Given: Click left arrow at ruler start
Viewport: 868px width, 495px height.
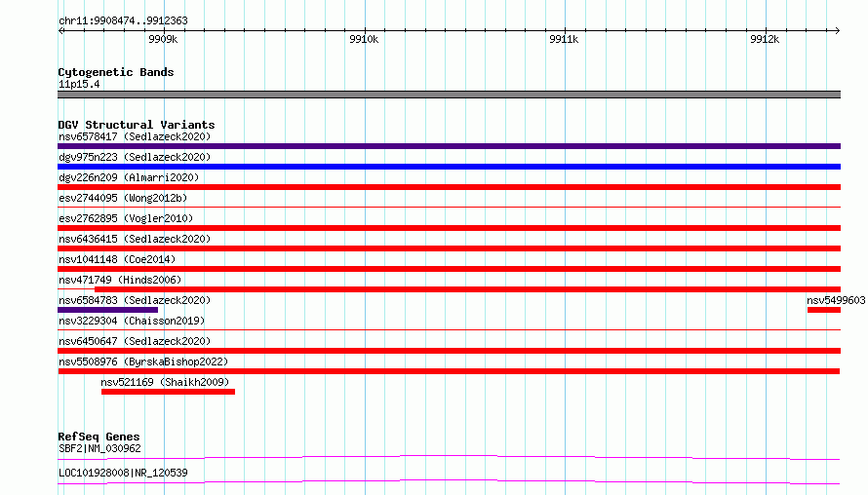Looking at the screenshot, I should [x=60, y=31].
